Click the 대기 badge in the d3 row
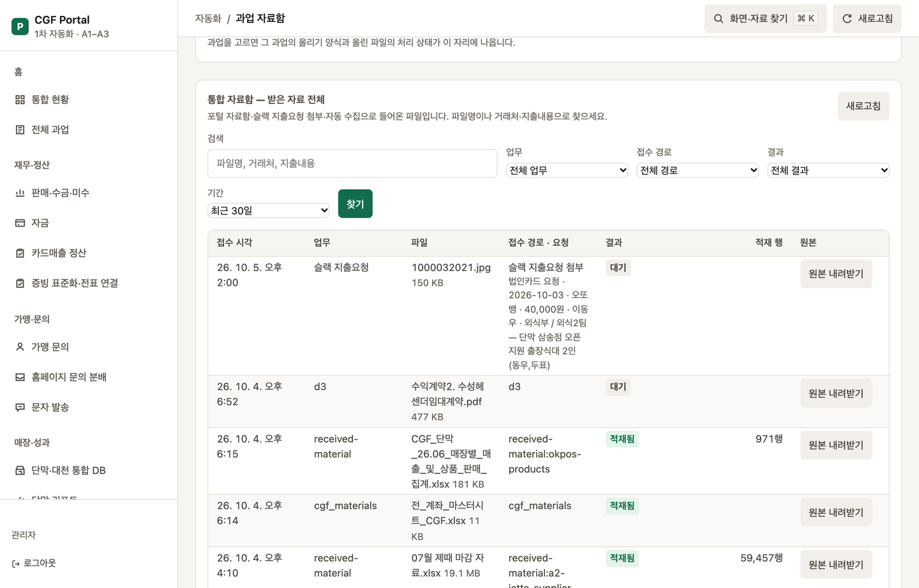Screen dimensions: 919x588 [x=618, y=386]
